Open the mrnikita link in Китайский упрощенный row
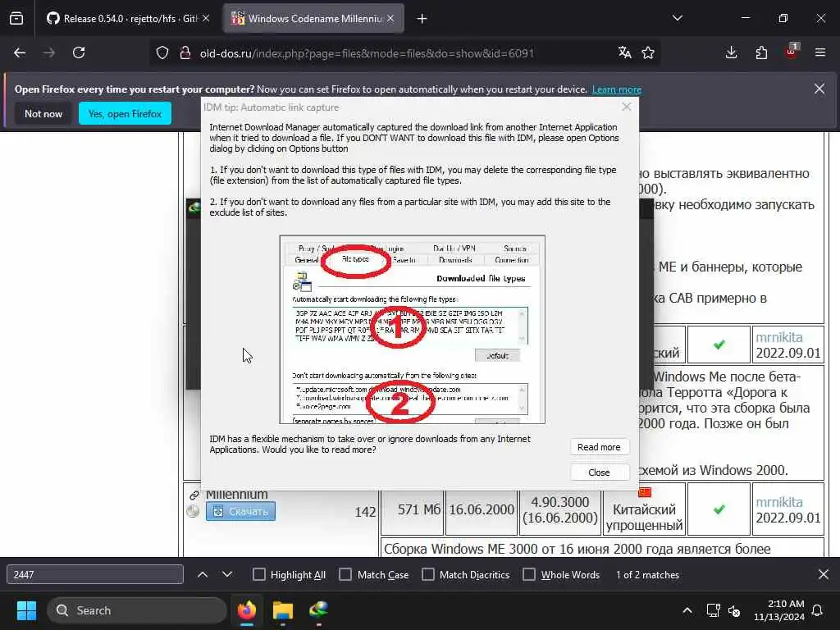 point(779,502)
